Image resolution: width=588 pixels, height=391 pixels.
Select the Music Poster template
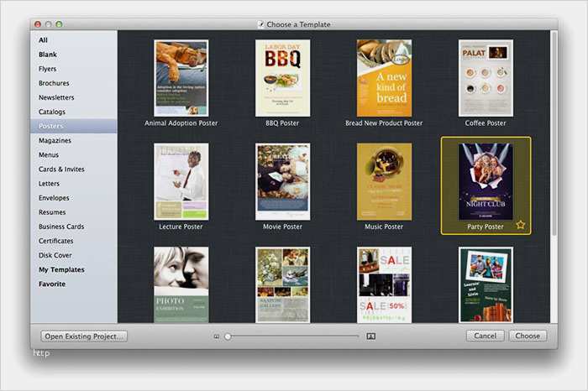384,181
